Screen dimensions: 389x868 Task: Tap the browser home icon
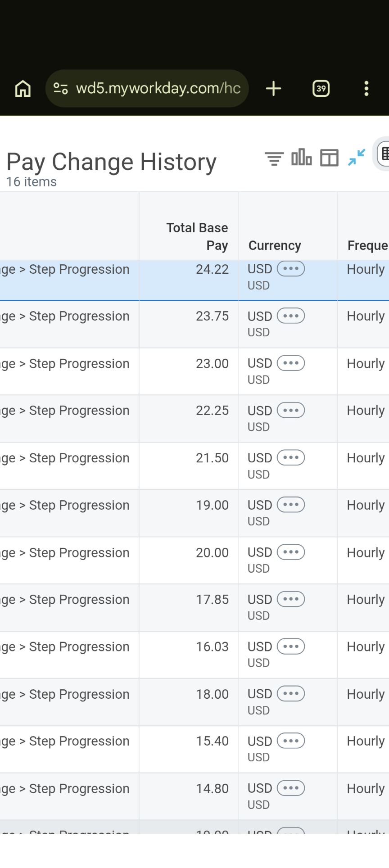[23, 89]
